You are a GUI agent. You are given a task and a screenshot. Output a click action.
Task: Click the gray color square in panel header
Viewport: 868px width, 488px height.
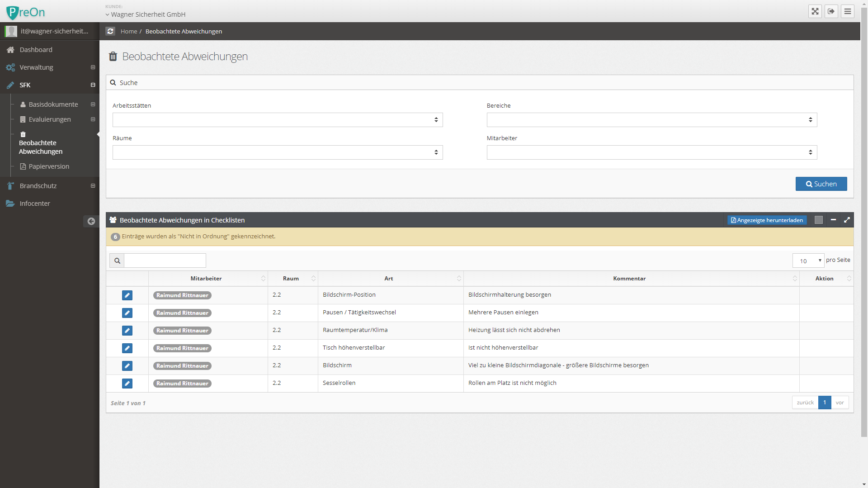click(x=818, y=220)
